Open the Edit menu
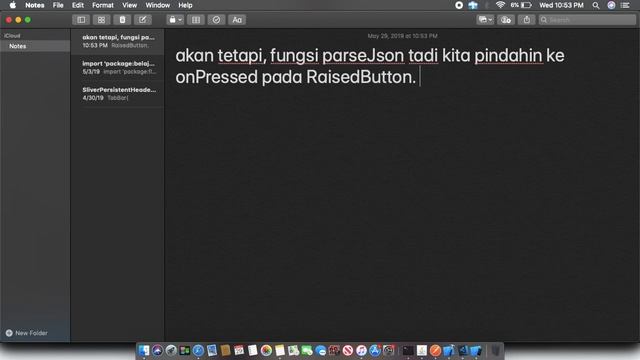 (78, 5)
